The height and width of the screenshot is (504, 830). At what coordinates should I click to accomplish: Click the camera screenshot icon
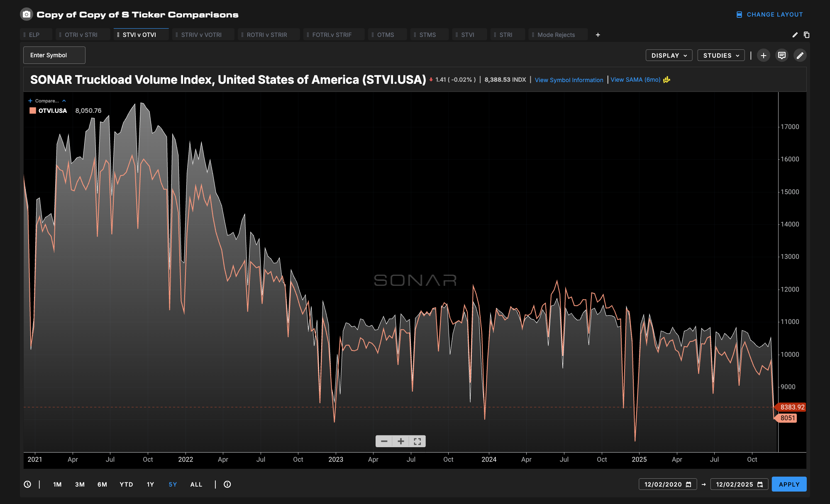[x=27, y=15]
